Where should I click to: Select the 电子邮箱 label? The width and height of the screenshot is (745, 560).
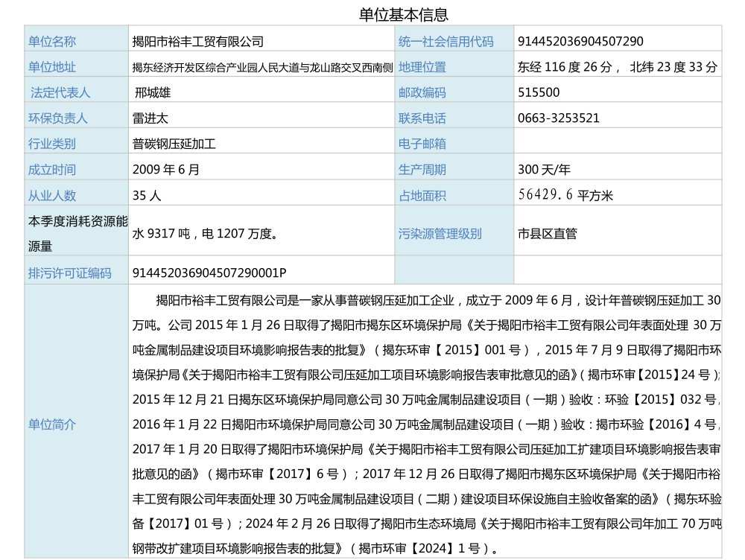coord(422,144)
